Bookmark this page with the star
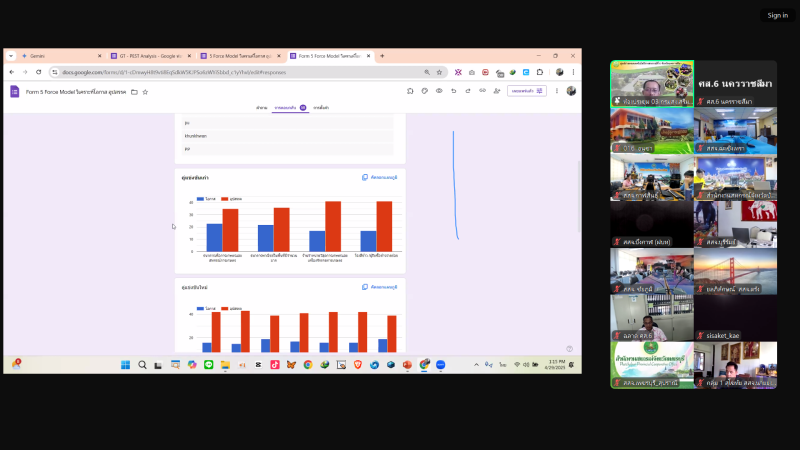The image size is (800, 450). (x=439, y=72)
